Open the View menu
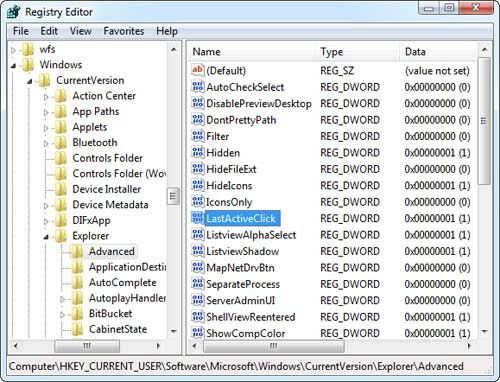The image size is (500, 382). (81, 31)
